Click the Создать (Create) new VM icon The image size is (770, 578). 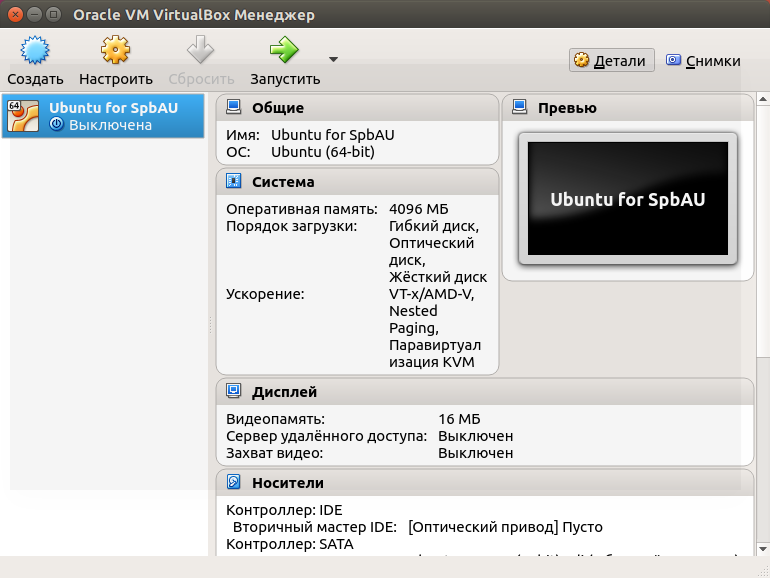coord(35,51)
